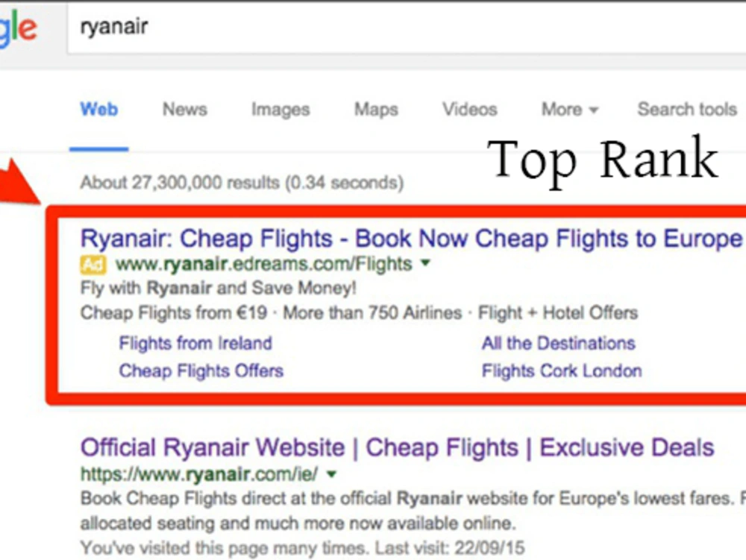Open the Flights Cork London sitelink
This screenshot has width=746, height=560.
coord(562,371)
